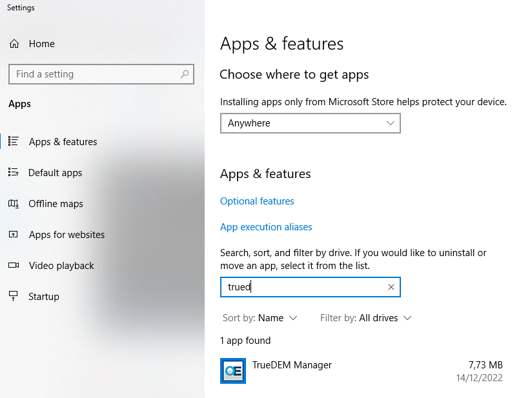Click the TrueDEM Manager app icon
The width and height of the screenshot is (532, 398).
coord(233,371)
